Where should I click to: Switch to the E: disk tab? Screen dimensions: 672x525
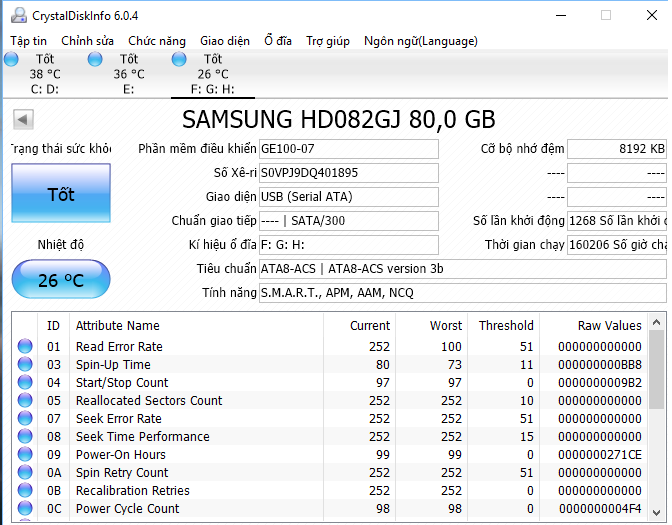(x=129, y=74)
